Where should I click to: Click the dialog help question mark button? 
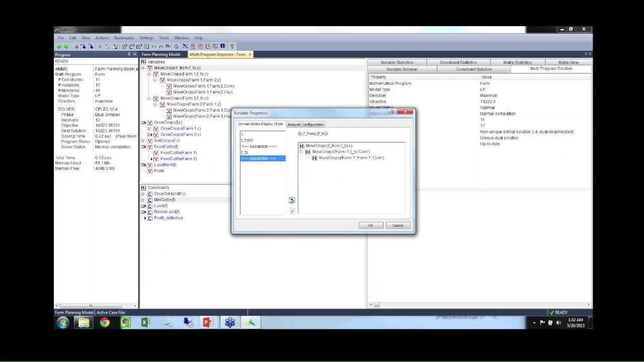(393, 112)
